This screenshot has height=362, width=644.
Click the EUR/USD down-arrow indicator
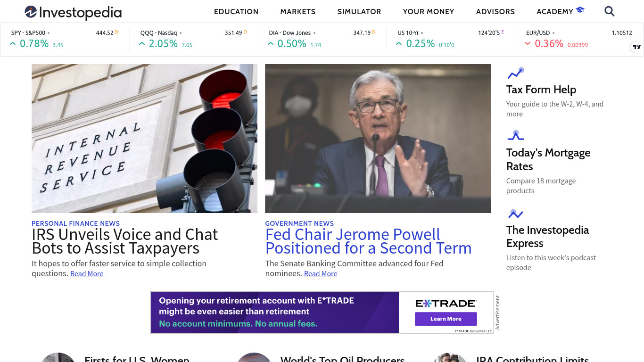(528, 43)
